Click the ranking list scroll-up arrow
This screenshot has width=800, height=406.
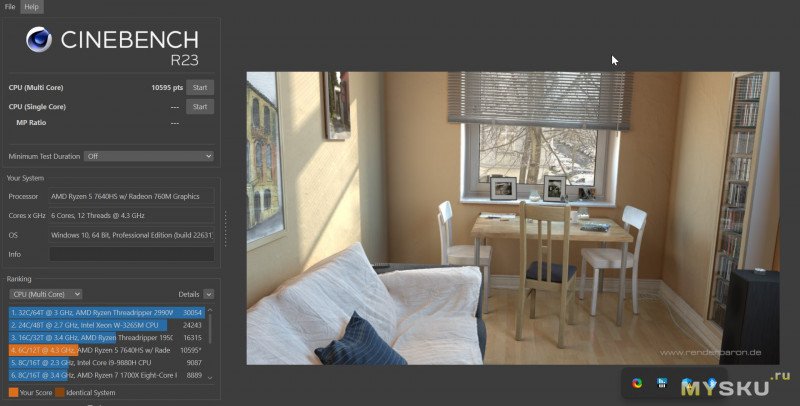click(x=210, y=310)
